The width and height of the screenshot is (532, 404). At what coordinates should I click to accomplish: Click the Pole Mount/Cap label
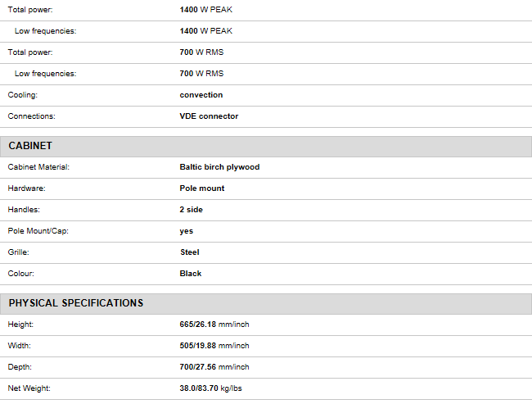click(38, 231)
